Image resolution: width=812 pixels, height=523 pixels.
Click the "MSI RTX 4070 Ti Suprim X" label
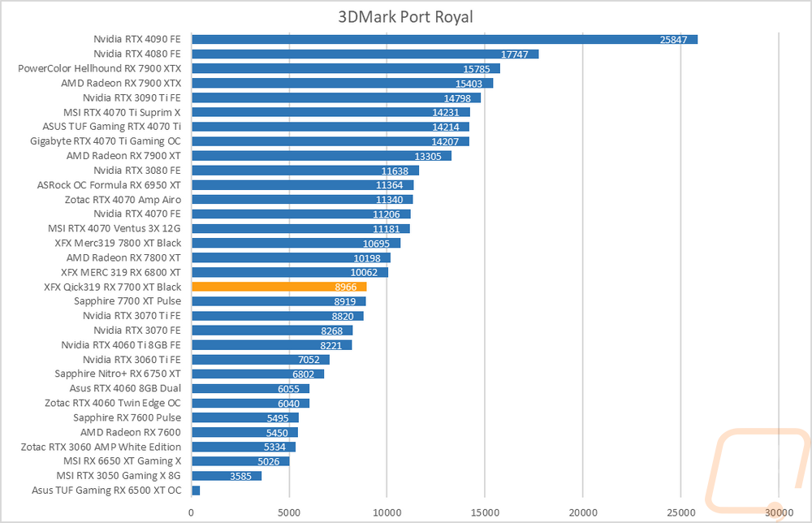(123, 112)
